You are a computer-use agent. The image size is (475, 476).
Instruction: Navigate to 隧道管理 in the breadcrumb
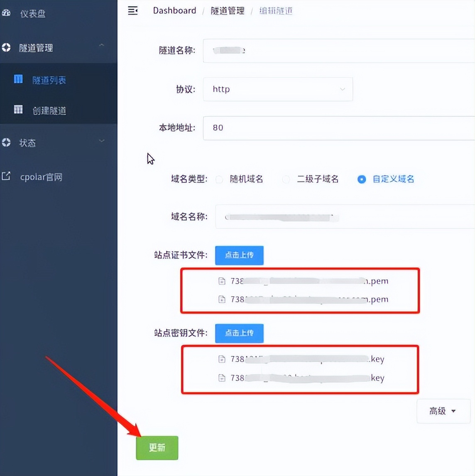(227, 11)
